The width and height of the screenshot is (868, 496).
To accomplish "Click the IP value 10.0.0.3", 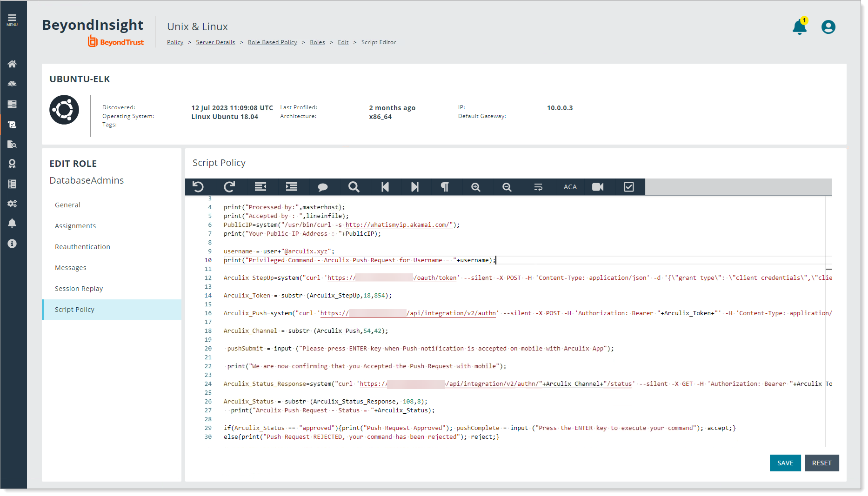I will 560,108.
